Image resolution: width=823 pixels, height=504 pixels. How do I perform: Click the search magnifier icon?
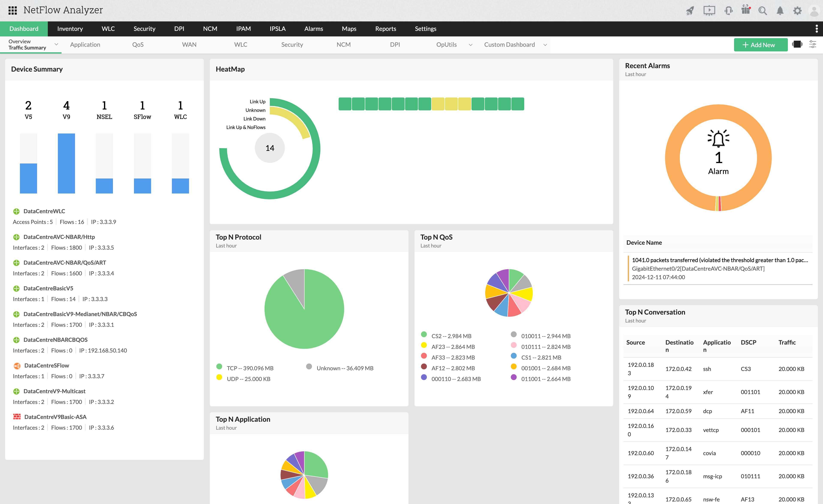click(x=763, y=11)
